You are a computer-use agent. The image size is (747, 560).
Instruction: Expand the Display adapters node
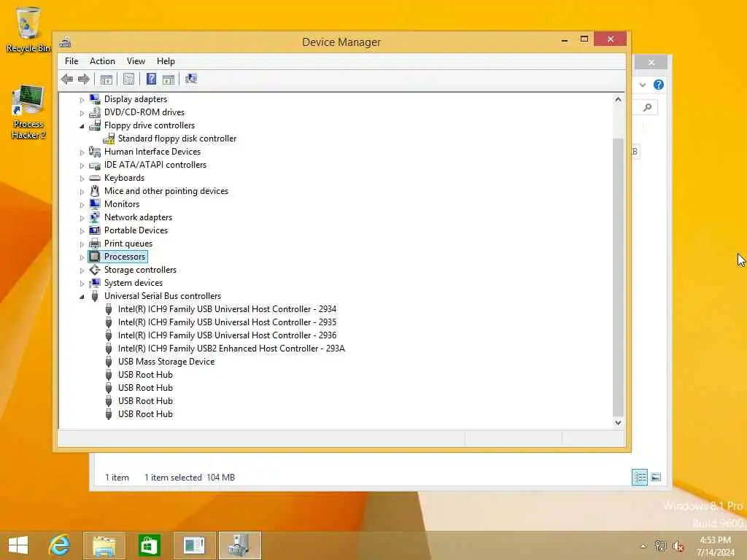click(82, 100)
